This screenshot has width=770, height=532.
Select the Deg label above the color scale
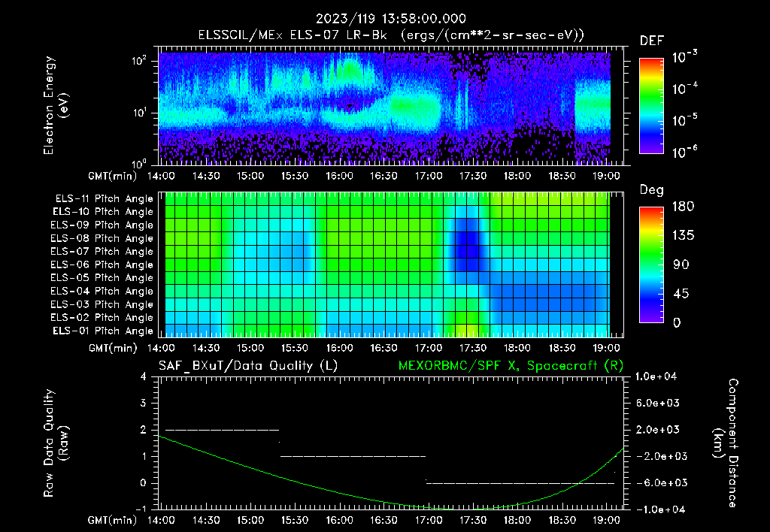click(652, 190)
